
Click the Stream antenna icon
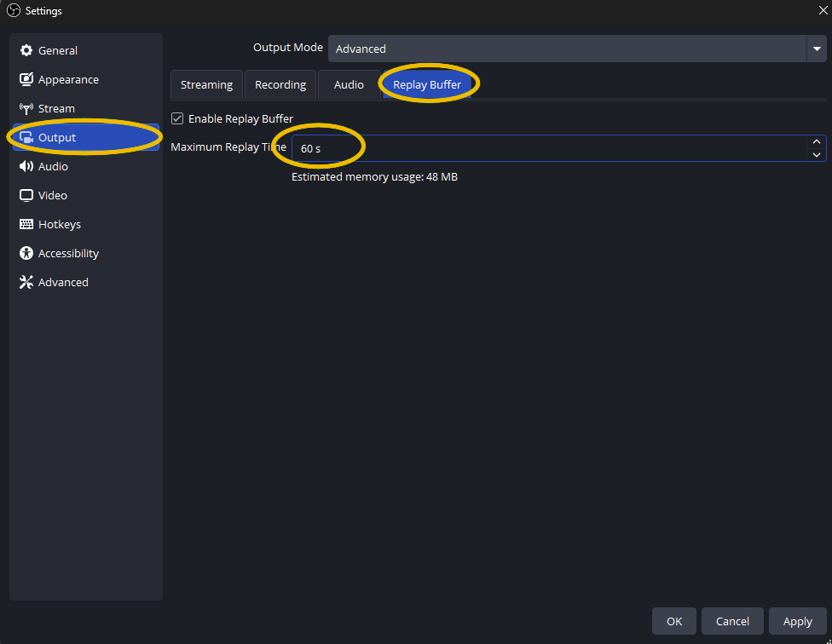click(26, 109)
